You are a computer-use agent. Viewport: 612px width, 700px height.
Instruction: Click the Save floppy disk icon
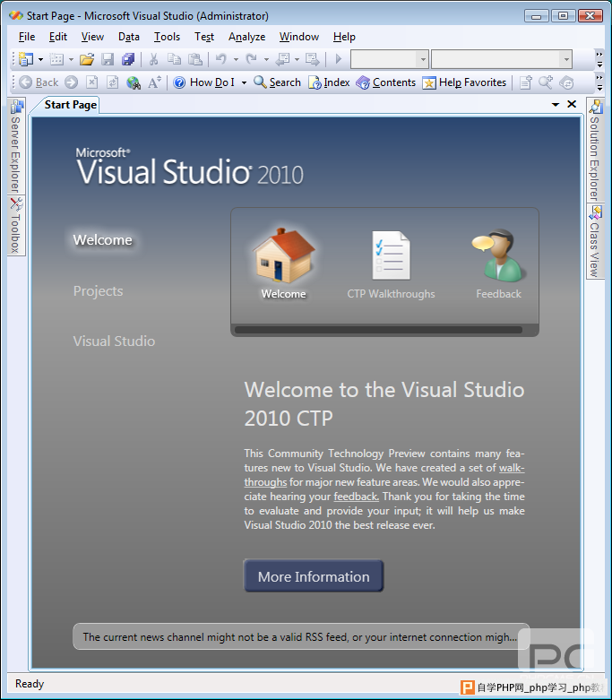coord(108,59)
